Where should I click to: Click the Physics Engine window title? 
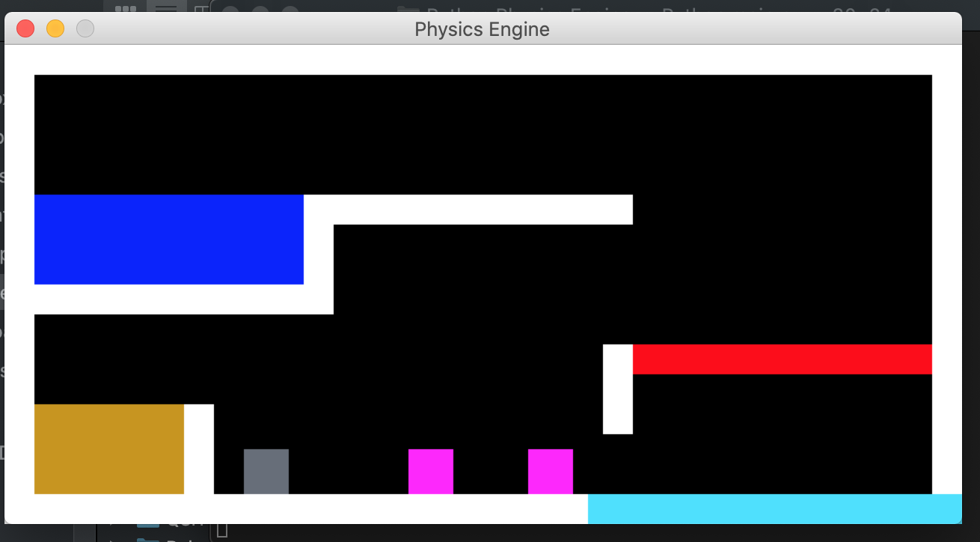tap(482, 29)
